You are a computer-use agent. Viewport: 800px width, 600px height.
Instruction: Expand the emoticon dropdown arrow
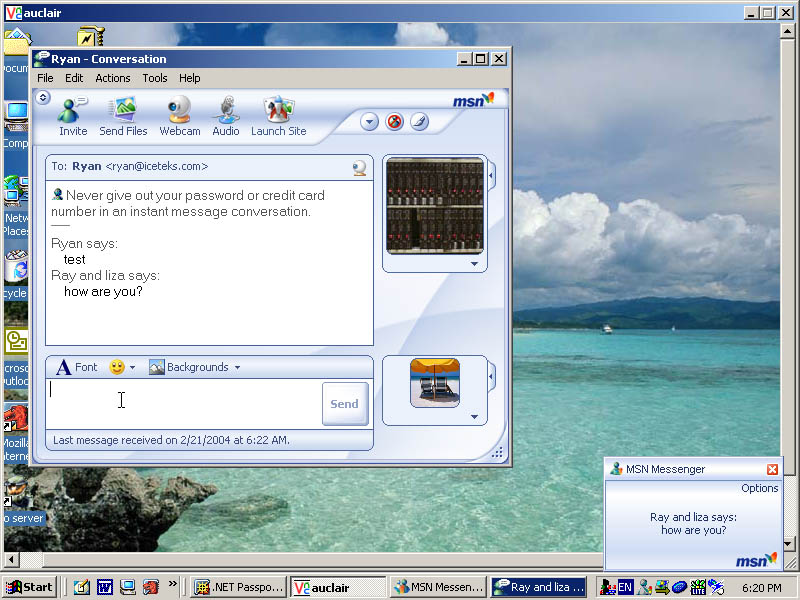(x=132, y=367)
